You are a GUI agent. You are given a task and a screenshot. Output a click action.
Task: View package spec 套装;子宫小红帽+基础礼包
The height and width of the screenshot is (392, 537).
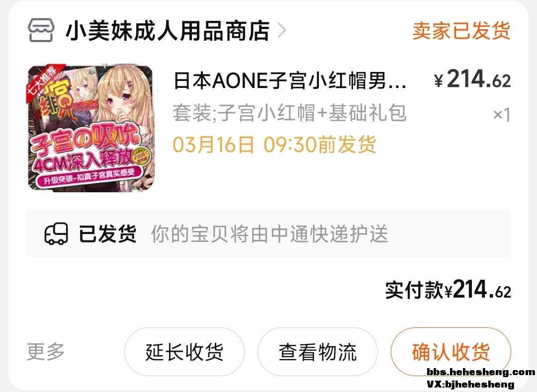pos(289,113)
